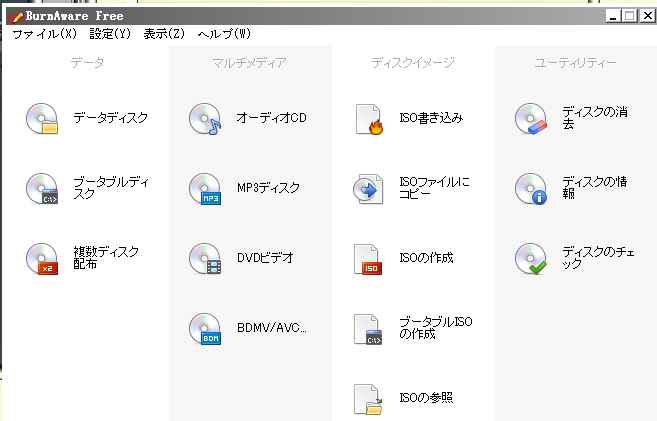Click the ユーティリティー column heading
Screen dimensions: 657x421
tap(575, 63)
